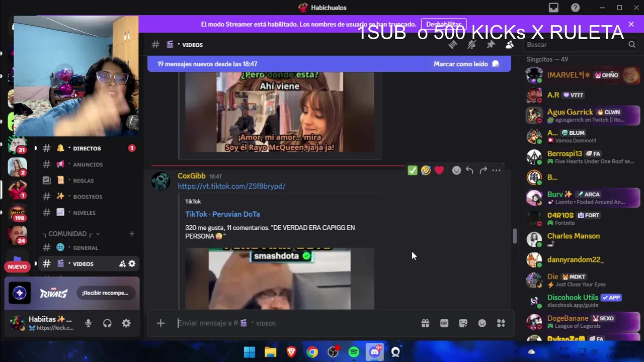644x362 pixels.
Task: Disable Streamer mode with Deshabilitar button
Action: coord(443,24)
